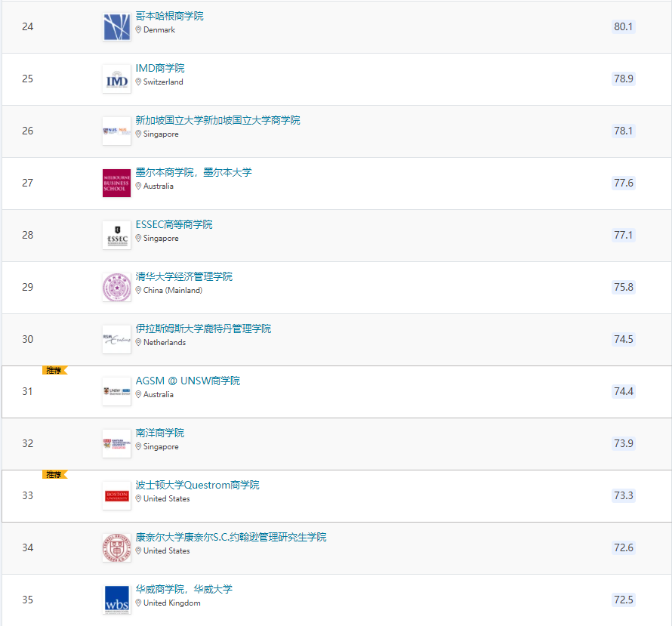The height and width of the screenshot is (626, 672).
Task: Select the 清华大学经济管理学院 link
Action: [183, 276]
